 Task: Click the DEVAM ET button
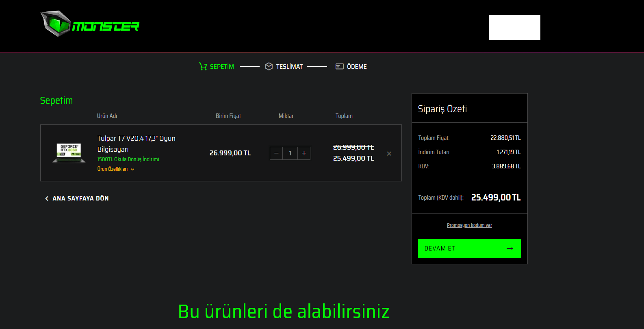point(470,248)
